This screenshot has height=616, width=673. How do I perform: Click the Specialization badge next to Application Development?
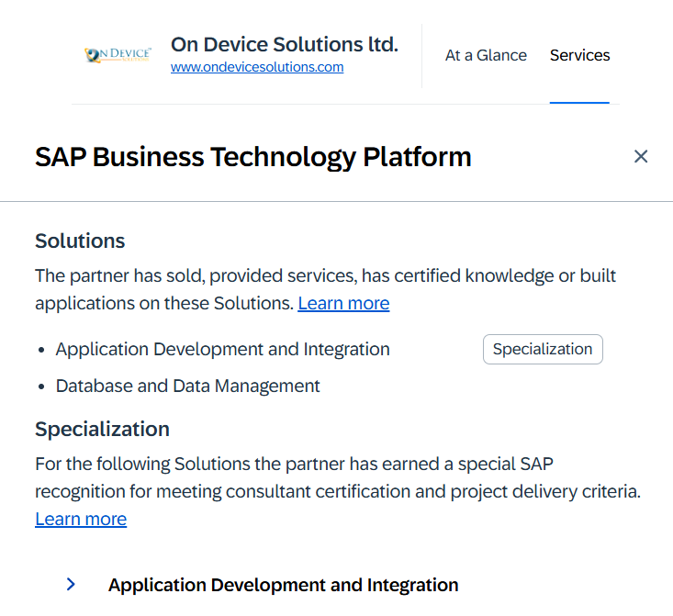[x=543, y=349]
